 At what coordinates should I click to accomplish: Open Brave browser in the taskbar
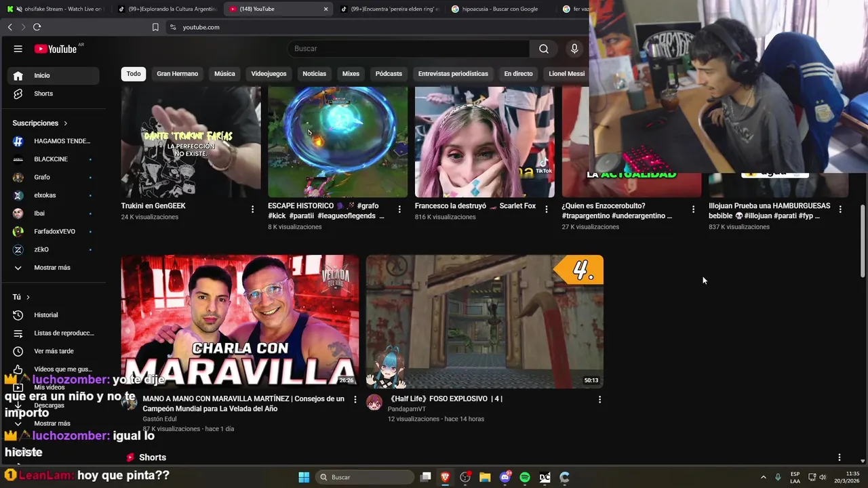[445, 477]
